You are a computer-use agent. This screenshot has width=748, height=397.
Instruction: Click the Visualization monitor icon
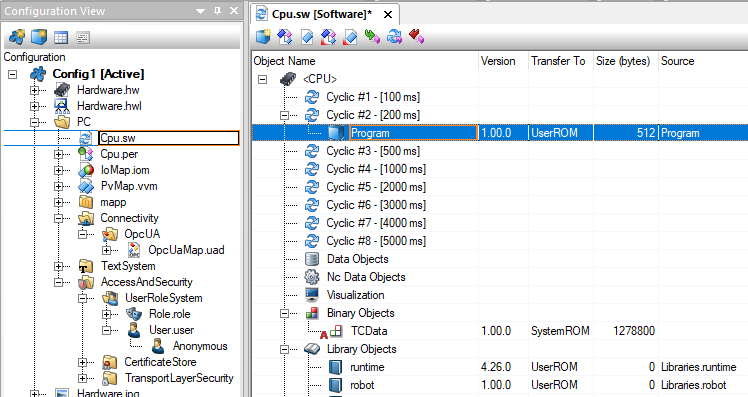click(312, 295)
